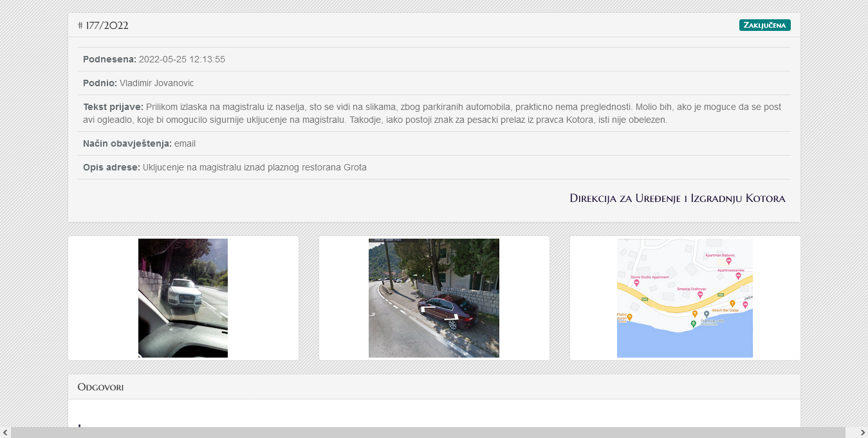Open the map location thumbnail
Viewport: 868px width, 438px height.
pyautogui.click(x=685, y=298)
